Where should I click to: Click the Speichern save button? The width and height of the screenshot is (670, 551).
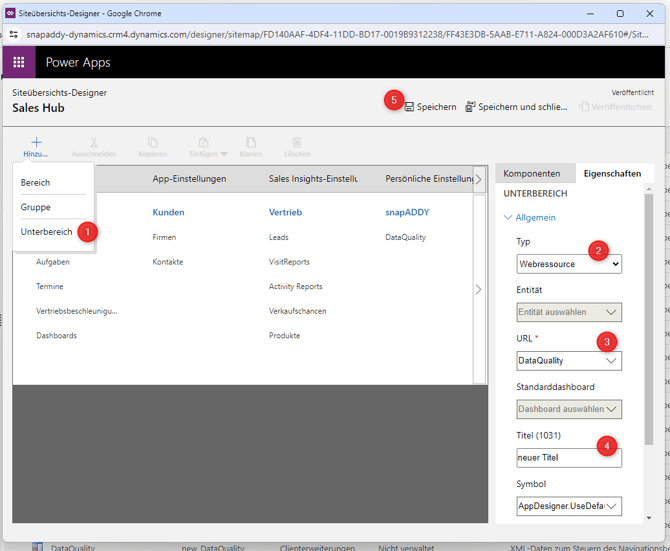431,107
